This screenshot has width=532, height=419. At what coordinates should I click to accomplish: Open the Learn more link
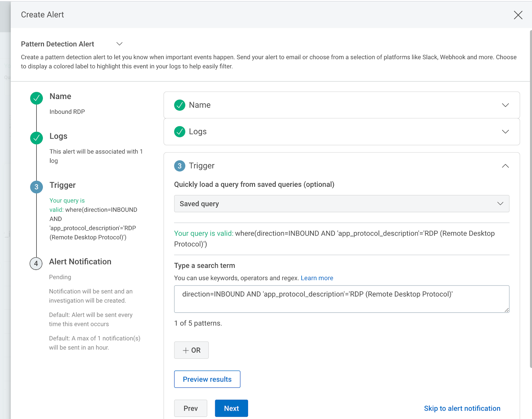[x=317, y=278]
